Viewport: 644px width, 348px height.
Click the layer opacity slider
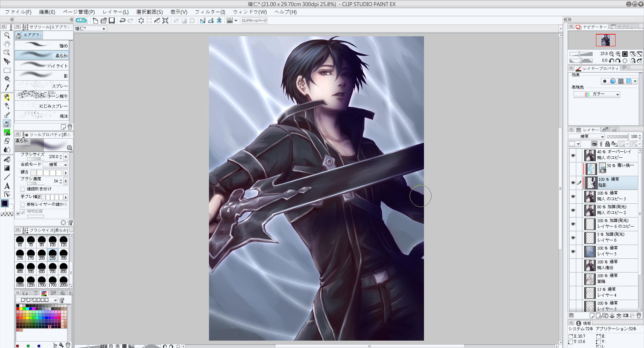pyautogui.click(x=618, y=137)
